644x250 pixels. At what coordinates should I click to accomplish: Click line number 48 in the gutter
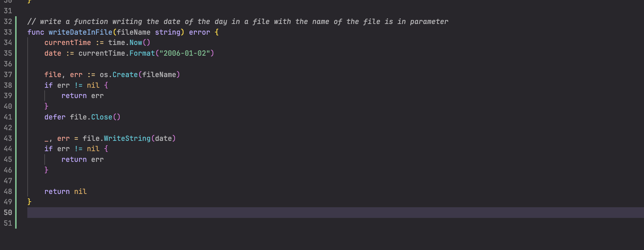pos(8,192)
